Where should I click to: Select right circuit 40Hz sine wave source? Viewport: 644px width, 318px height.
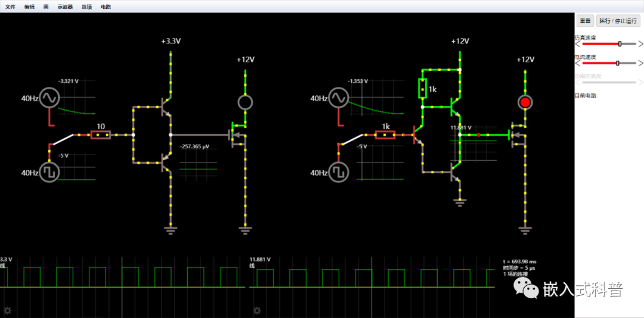339,98
